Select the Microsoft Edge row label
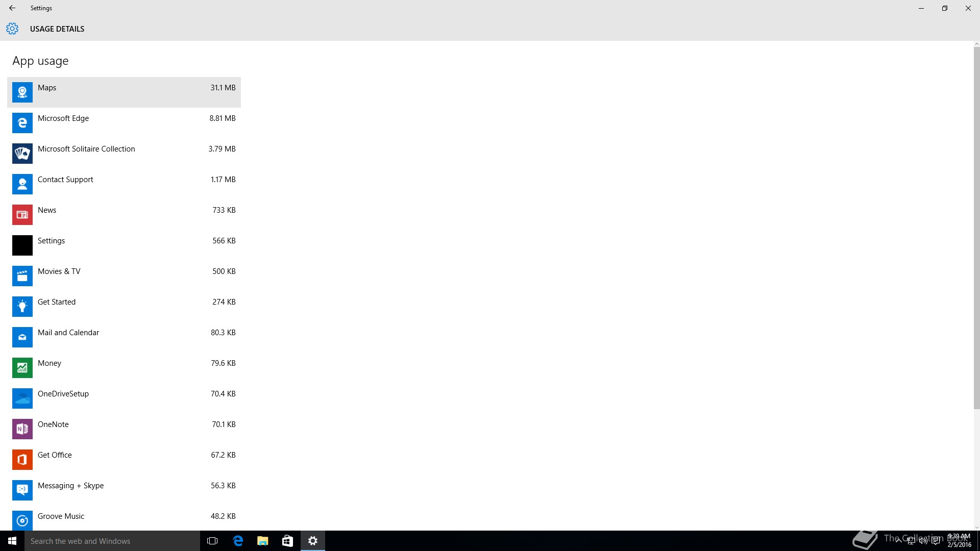This screenshot has width=980, height=551. coord(63,118)
